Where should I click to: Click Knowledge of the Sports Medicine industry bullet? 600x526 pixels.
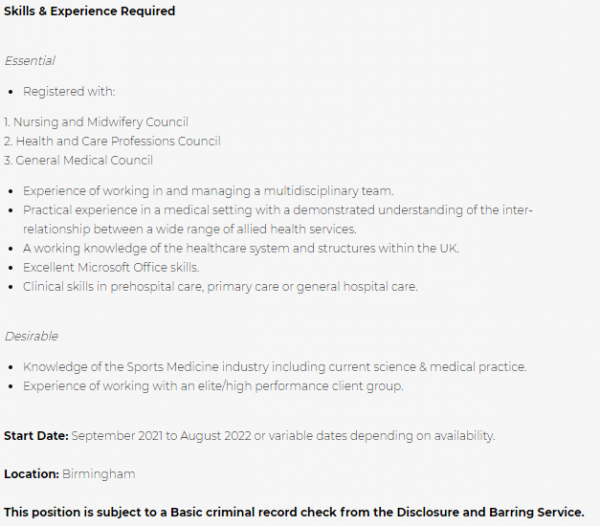point(275,367)
